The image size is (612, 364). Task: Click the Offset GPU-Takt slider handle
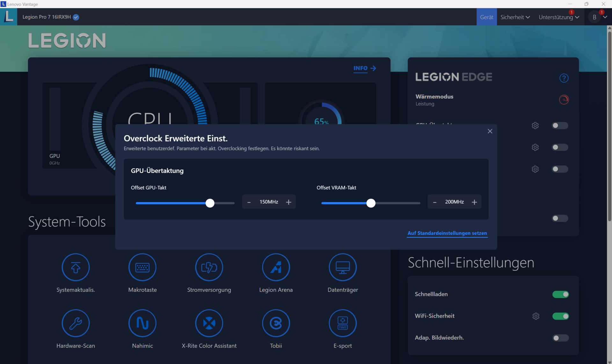(210, 203)
